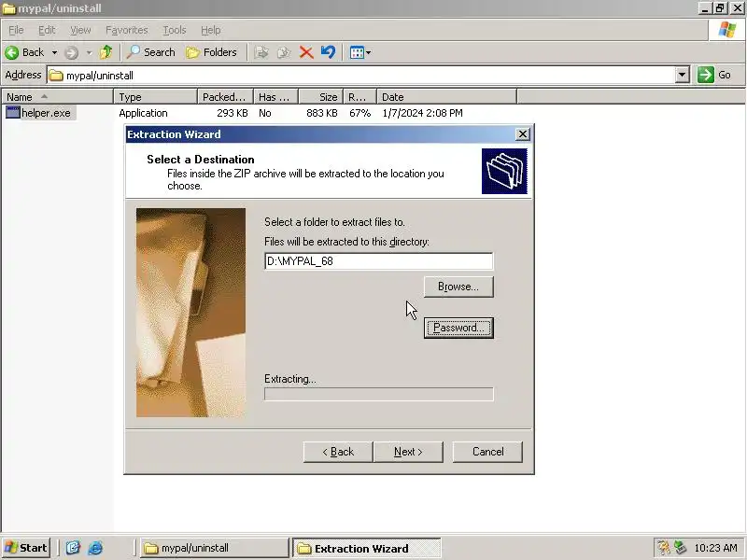
Task: Sort by the Date column header
Action: [446, 97]
